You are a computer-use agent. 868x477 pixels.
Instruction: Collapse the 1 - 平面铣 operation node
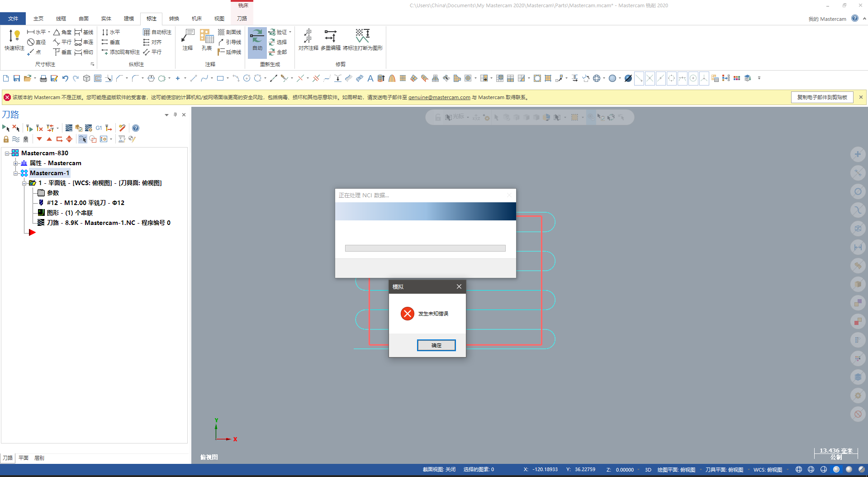tap(24, 183)
